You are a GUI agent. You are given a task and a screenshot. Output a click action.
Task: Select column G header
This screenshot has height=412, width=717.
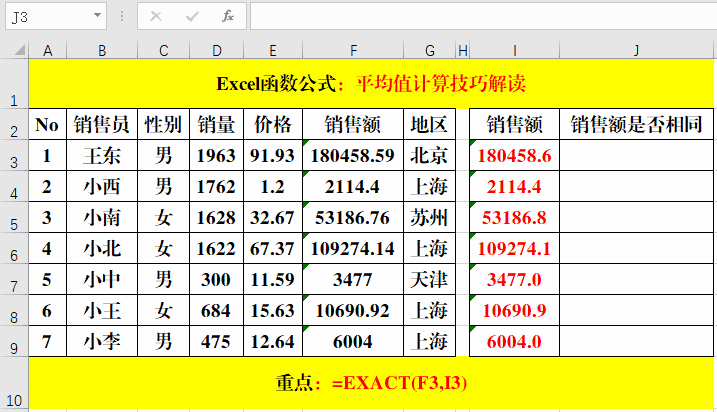click(x=429, y=50)
